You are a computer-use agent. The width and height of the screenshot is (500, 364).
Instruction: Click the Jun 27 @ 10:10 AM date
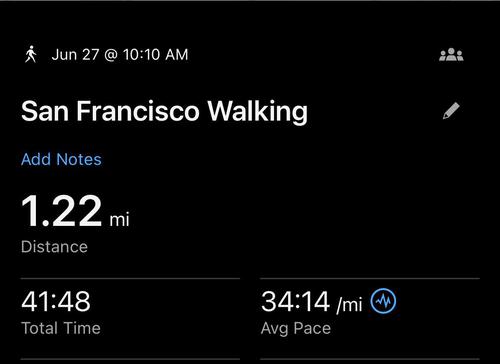point(120,55)
